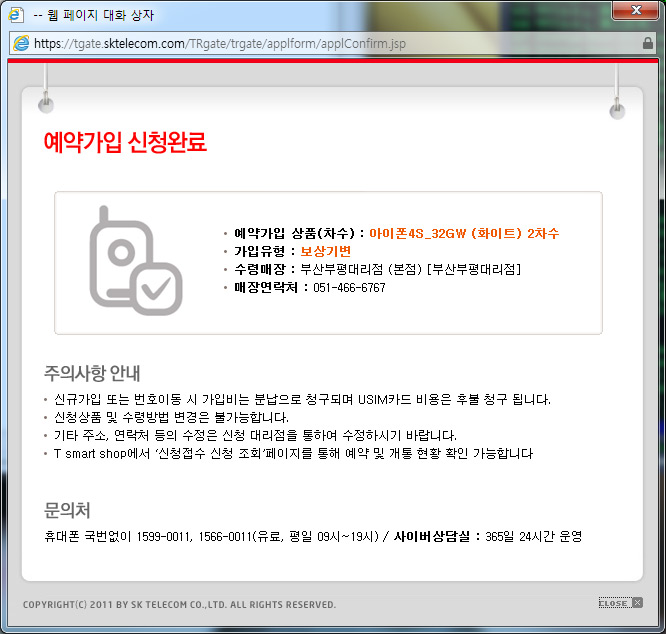Click the bold text 사이버상담실
Screen dimensions: 666x634
point(432,536)
